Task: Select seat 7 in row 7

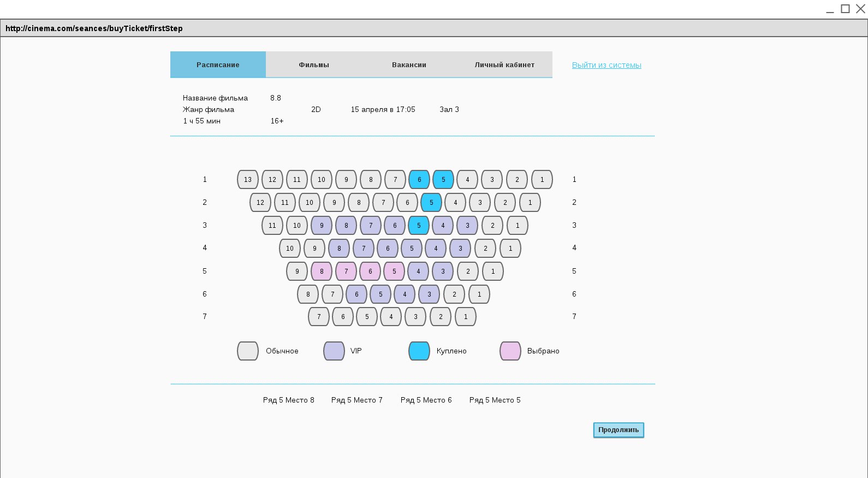Action: [319, 316]
